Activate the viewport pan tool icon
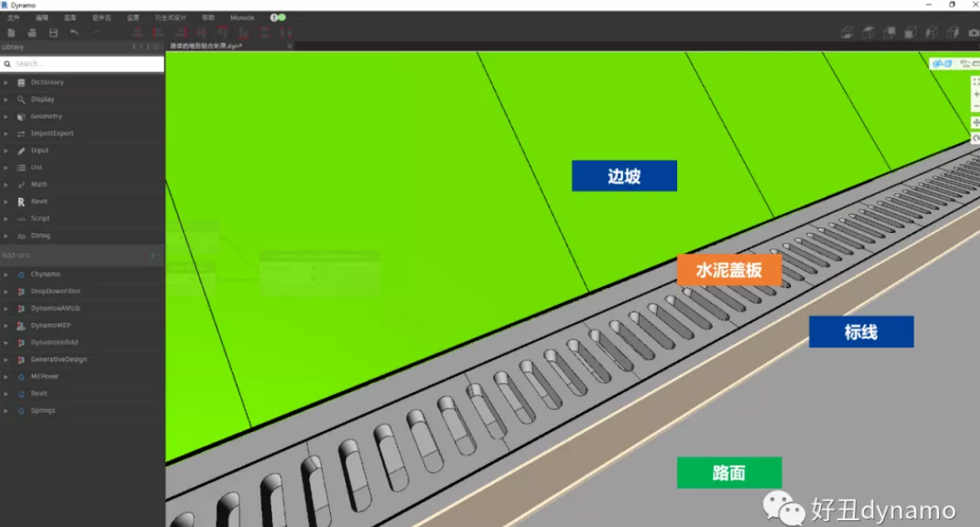The height and width of the screenshot is (527, 980). click(x=976, y=122)
